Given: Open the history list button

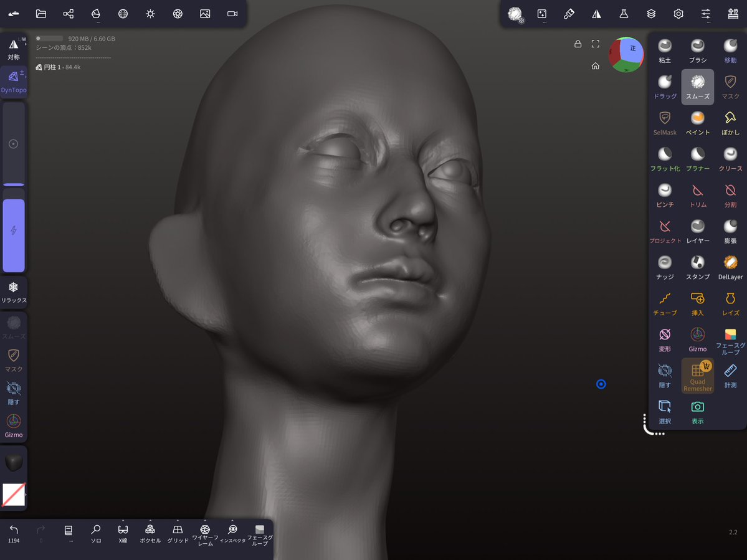Looking at the screenshot, I should pyautogui.click(x=68, y=533).
